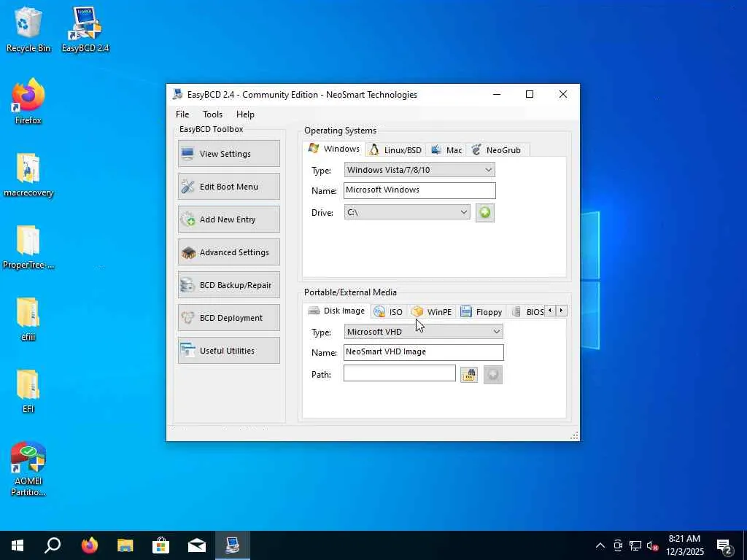Viewport: 747px width, 560px height.
Task: Select Firefox desktop shortcut
Action: pyautogui.click(x=28, y=102)
